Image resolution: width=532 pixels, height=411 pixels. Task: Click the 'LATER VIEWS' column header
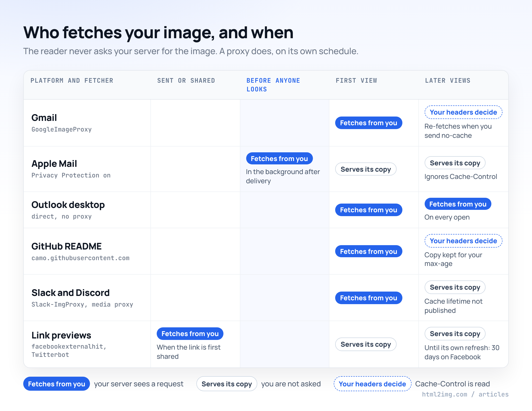coord(448,81)
